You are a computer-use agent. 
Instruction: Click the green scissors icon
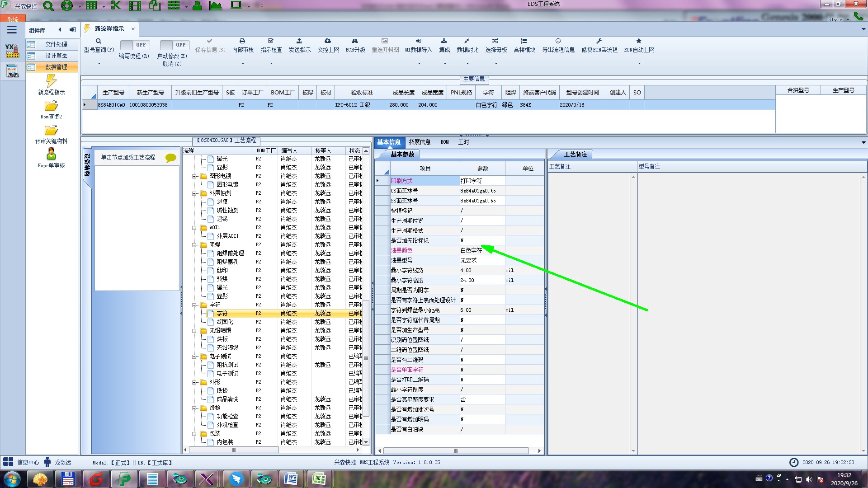point(116,6)
